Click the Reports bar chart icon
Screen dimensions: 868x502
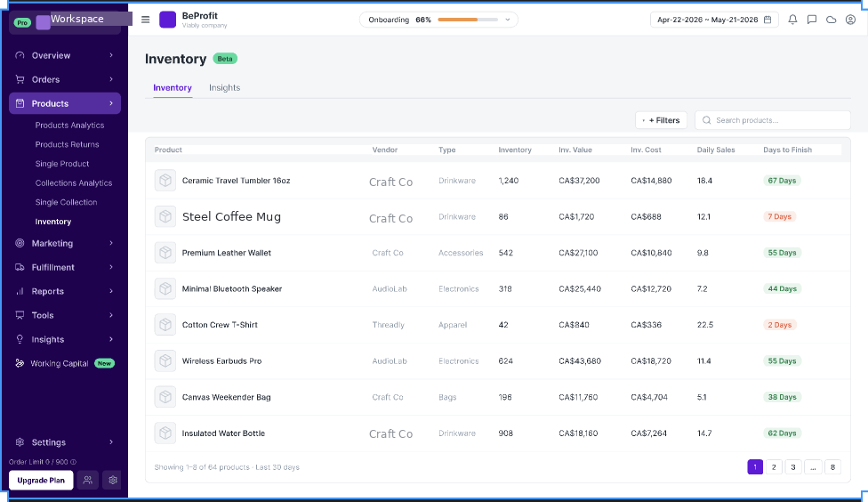click(x=20, y=291)
